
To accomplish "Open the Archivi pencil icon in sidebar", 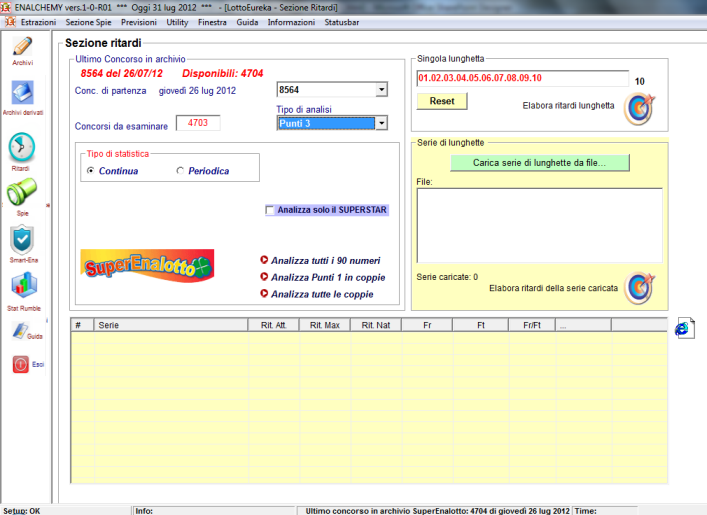I will coord(23,46).
